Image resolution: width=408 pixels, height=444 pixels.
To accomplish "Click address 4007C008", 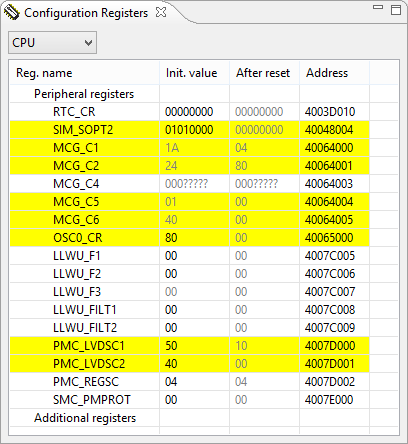I will click(330, 310).
